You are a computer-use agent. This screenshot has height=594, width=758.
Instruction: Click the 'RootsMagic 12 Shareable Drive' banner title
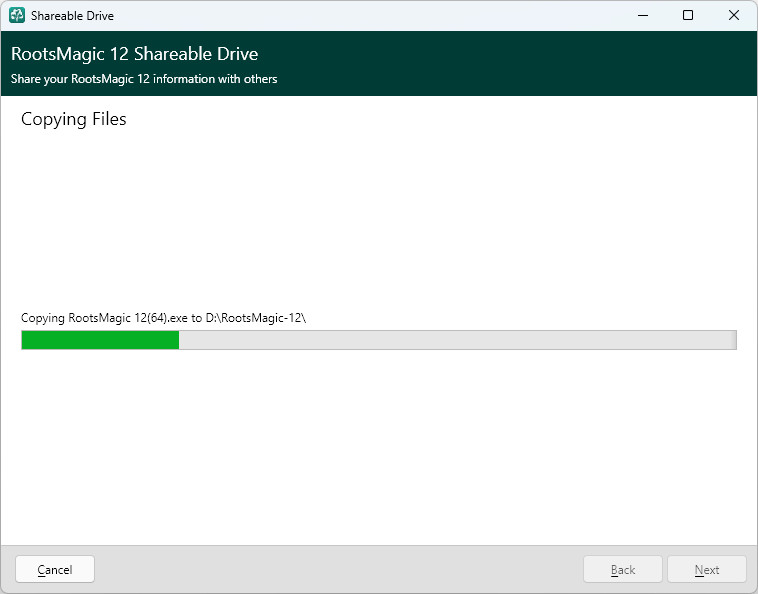coord(134,54)
